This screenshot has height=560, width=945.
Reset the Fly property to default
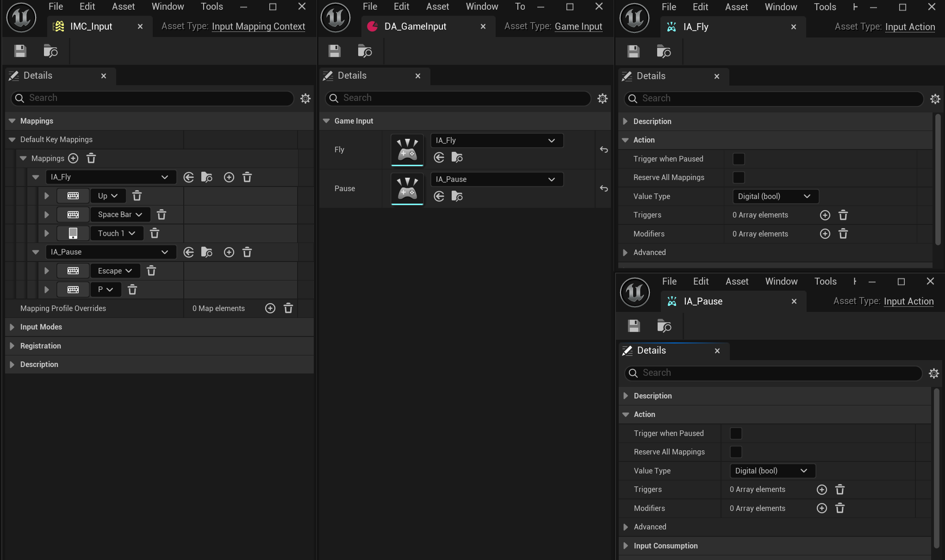(603, 149)
